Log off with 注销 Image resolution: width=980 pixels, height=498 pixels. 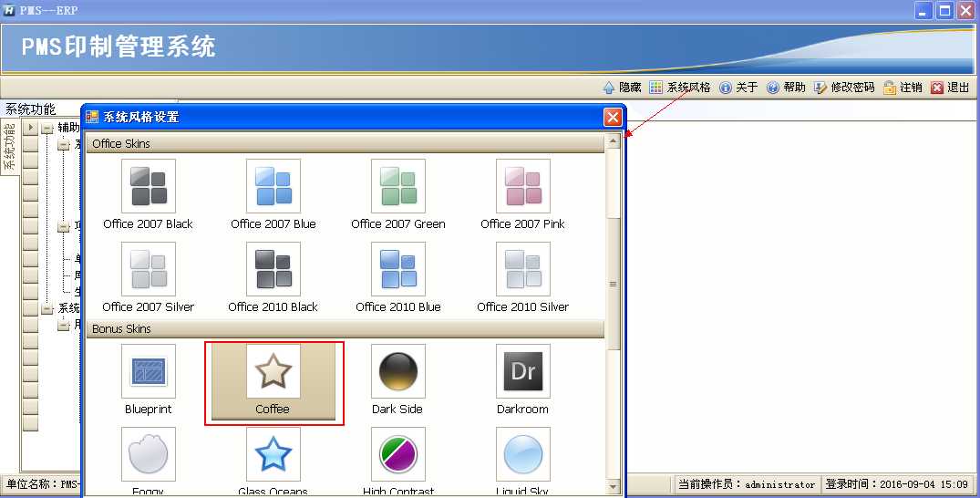coord(903,88)
